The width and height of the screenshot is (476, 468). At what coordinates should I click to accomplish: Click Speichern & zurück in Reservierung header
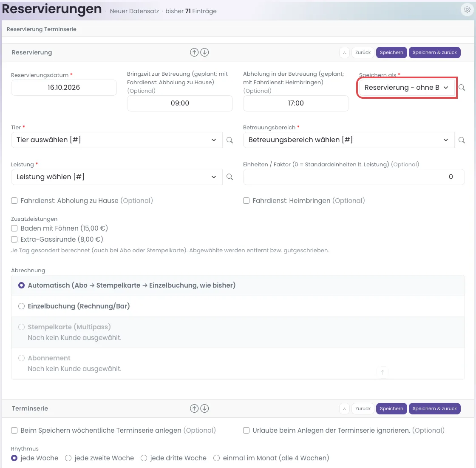point(435,53)
